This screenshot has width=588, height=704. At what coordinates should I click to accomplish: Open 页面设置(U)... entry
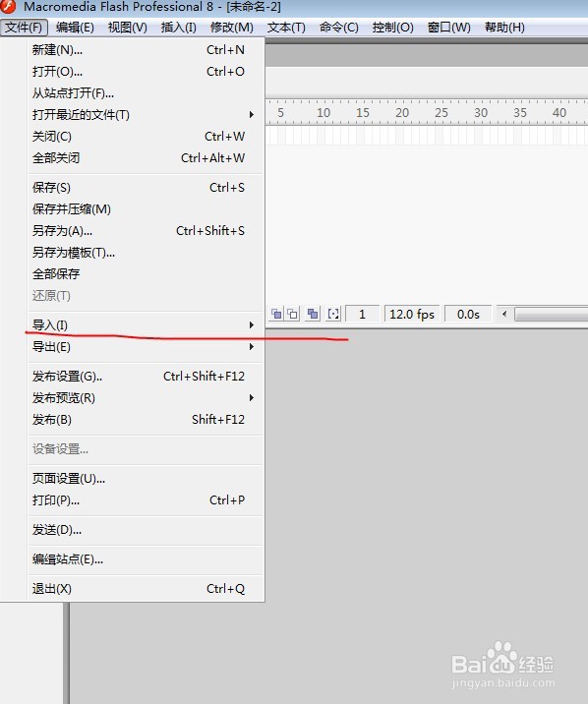point(146,478)
